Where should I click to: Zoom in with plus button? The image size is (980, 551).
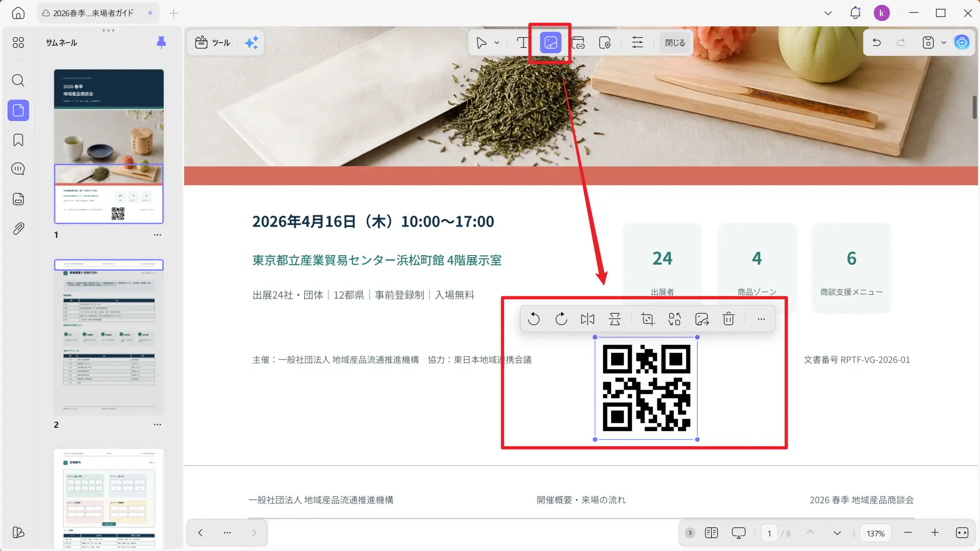click(x=935, y=533)
